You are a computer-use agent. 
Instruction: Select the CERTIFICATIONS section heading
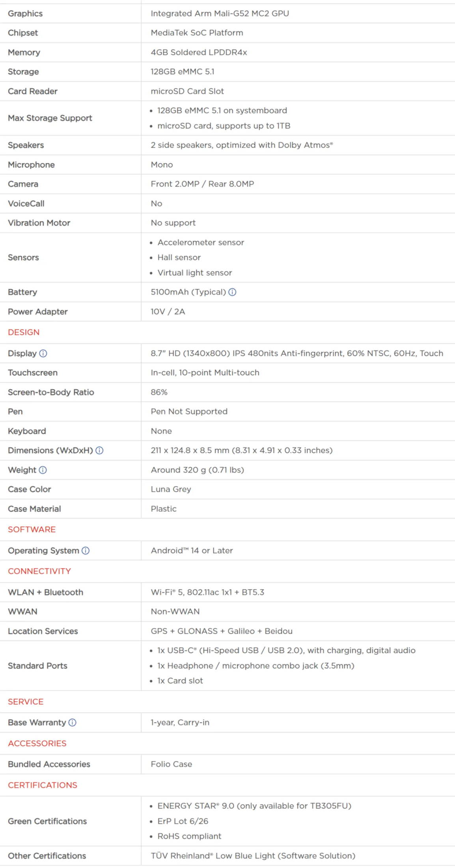pos(43,785)
